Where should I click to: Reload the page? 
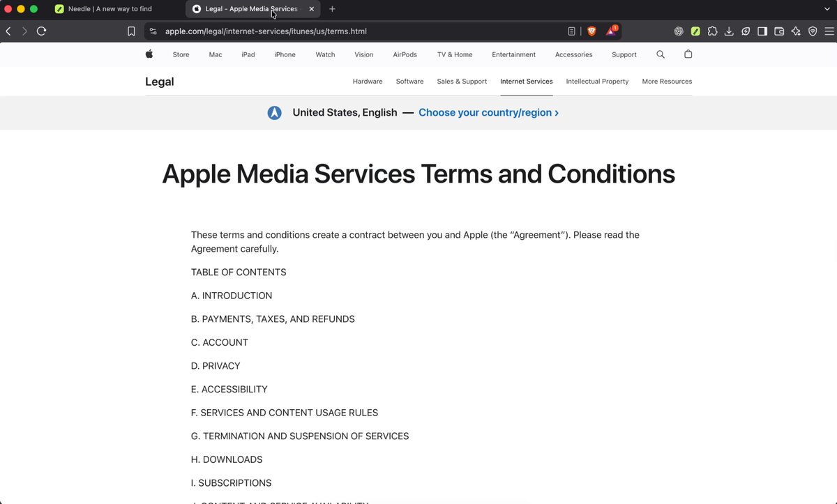(x=42, y=31)
